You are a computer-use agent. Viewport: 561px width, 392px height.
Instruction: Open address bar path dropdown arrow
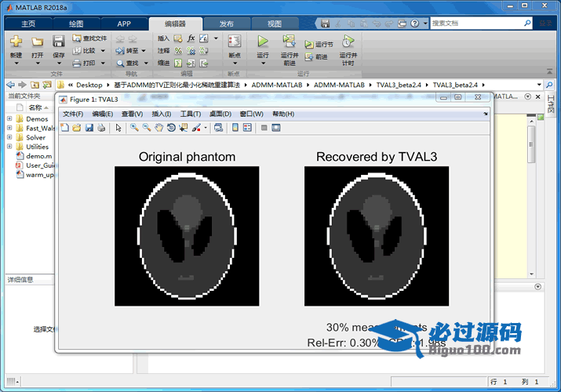[539, 85]
